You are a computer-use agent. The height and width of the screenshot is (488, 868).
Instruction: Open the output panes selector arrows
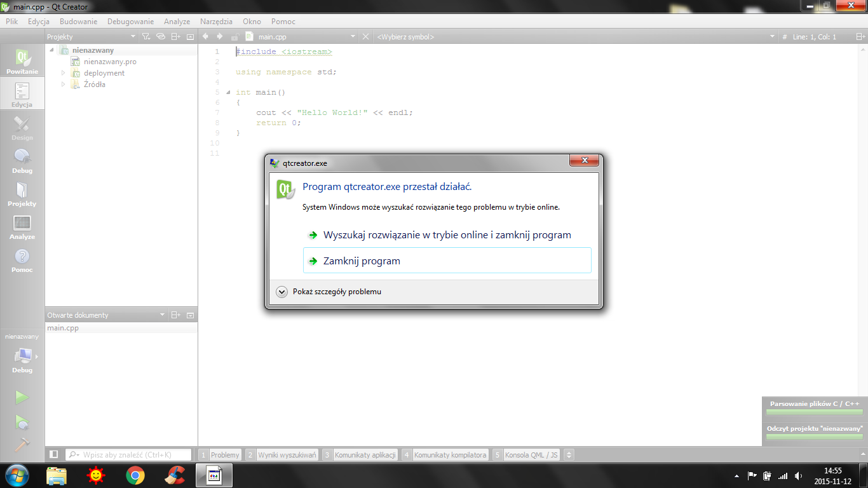click(x=569, y=455)
